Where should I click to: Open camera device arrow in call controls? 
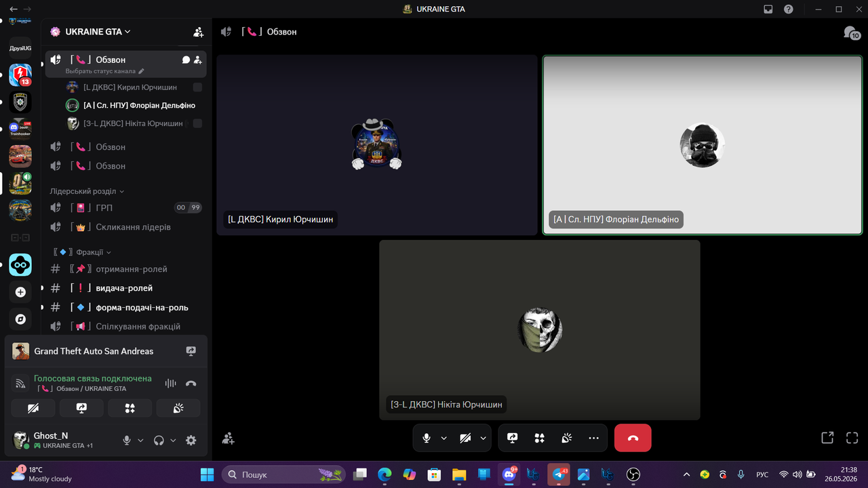484,438
